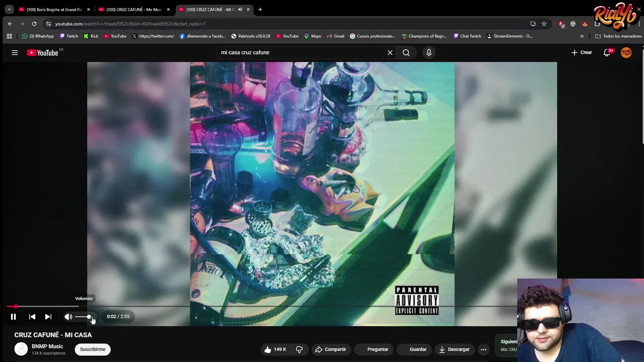Run the search with the magnifier button

click(406, 52)
